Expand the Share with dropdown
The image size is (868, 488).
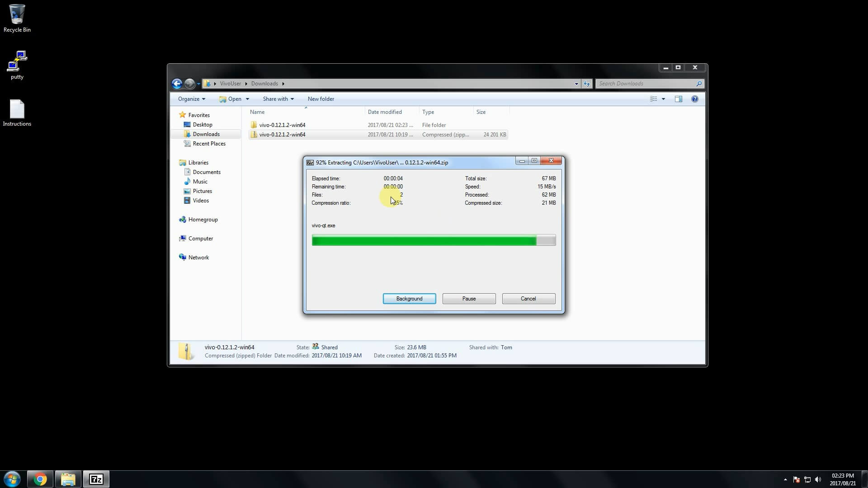pyautogui.click(x=278, y=99)
